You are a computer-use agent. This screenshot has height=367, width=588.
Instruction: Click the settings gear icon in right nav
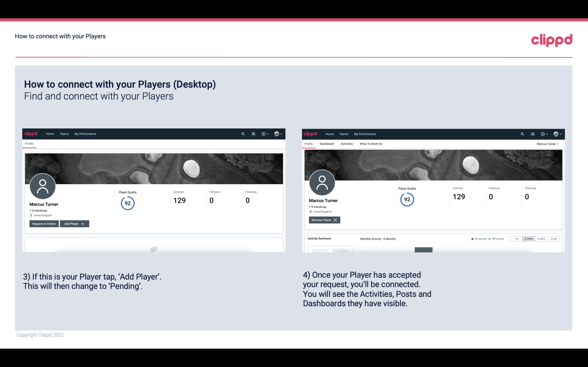(543, 134)
